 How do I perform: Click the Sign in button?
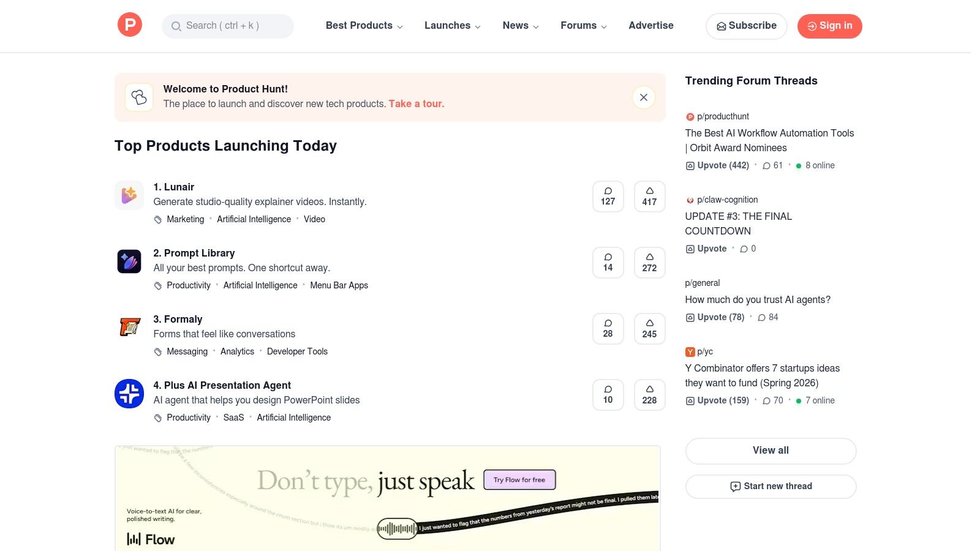click(830, 26)
